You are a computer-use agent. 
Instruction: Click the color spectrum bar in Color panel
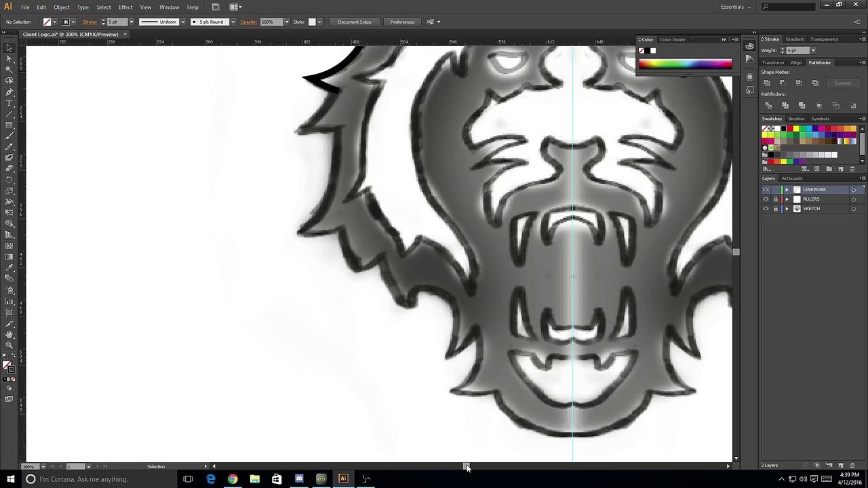click(685, 64)
